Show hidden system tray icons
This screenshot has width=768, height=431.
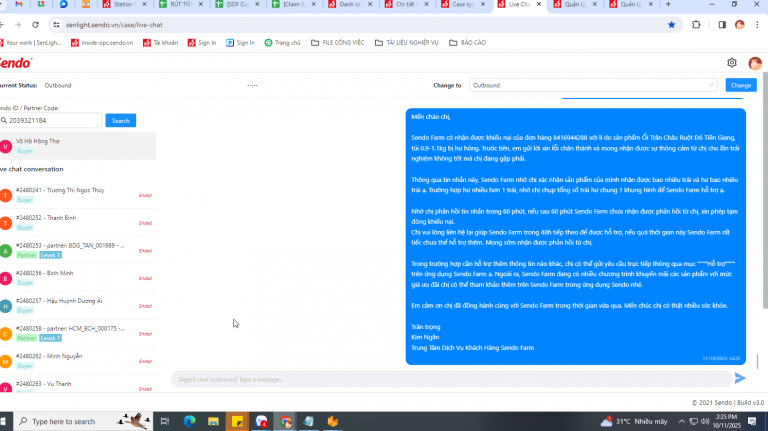(681, 421)
